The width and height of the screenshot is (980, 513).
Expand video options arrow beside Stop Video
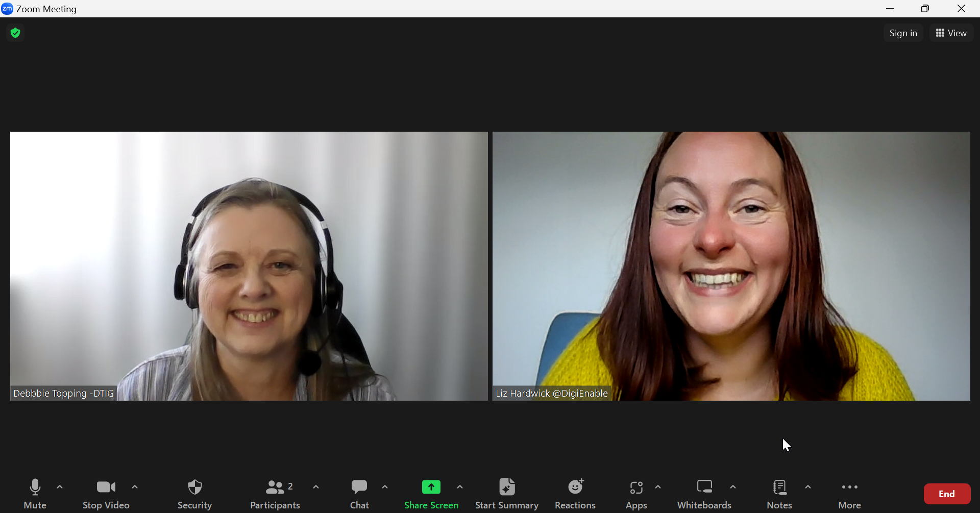(x=135, y=487)
